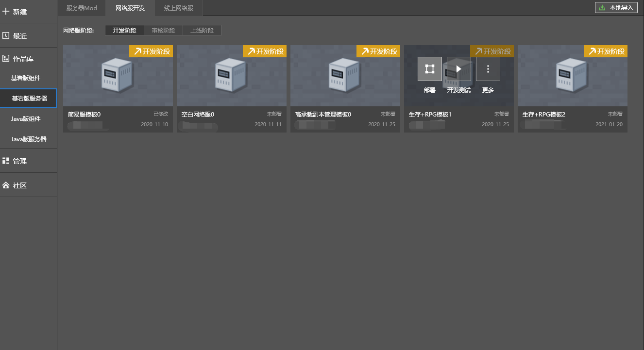Click the 已修改 status on 简易服模板0
This screenshot has width=644, height=350.
(x=161, y=114)
